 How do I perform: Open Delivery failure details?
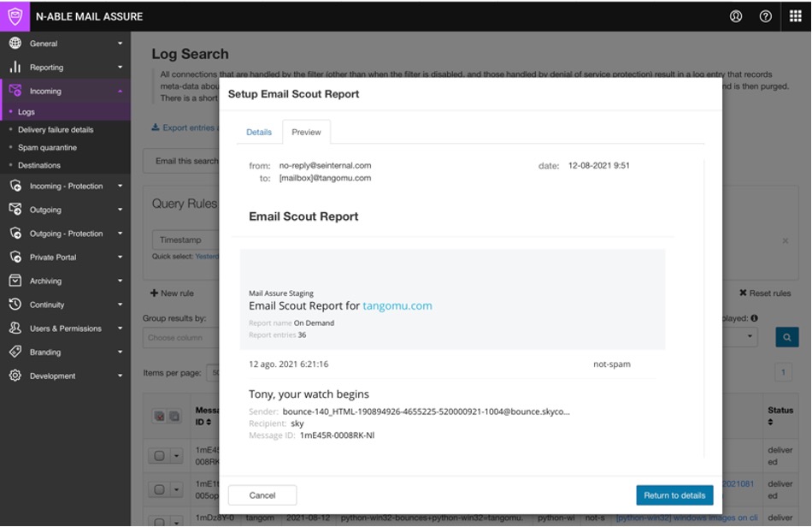pyautogui.click(x=56, y=129)
